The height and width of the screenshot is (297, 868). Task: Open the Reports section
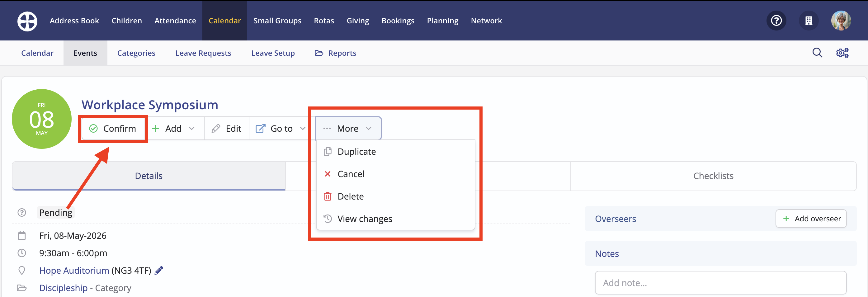(x=335, y=53)
